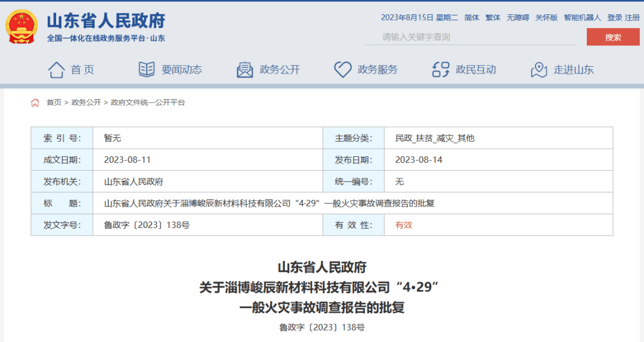Click the national emblem logo
The image size is (644, 342).
click(22, 26)
